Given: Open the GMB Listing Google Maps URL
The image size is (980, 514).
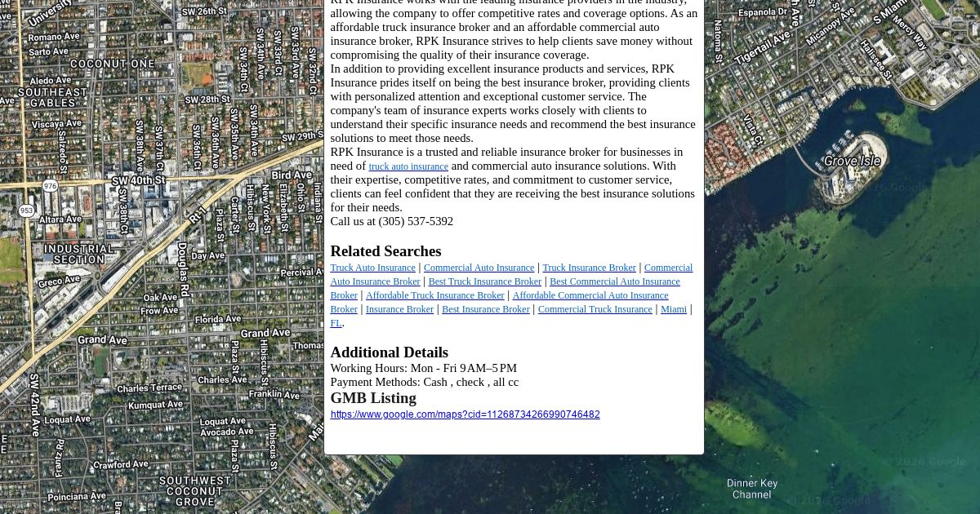Looking at the screenshot, I should (x=465, y=414).
